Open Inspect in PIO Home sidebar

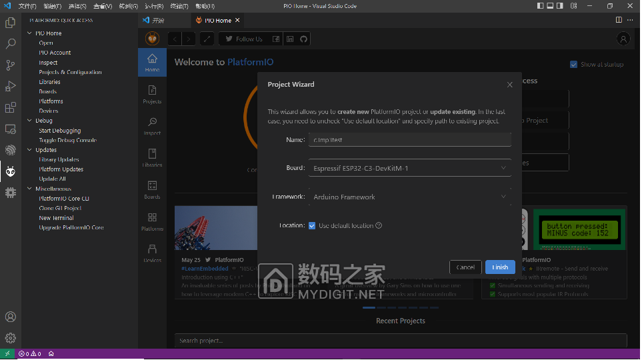pos(153,127)
